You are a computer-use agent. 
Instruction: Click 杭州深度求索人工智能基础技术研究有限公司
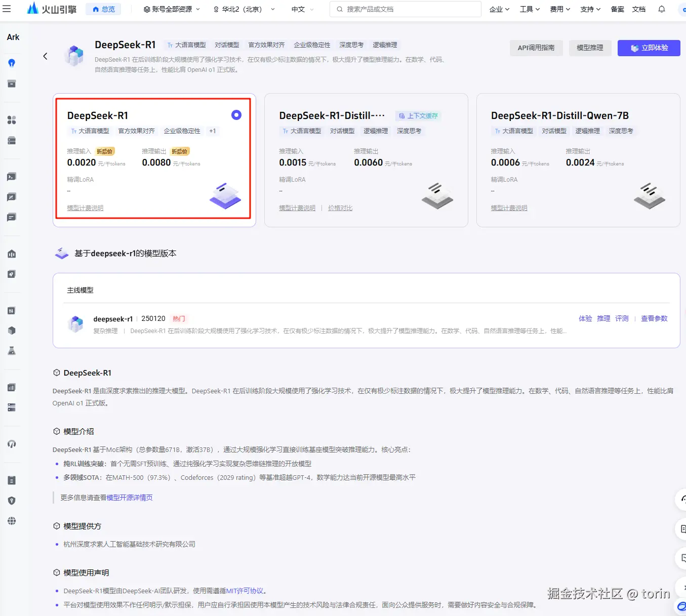129,544
